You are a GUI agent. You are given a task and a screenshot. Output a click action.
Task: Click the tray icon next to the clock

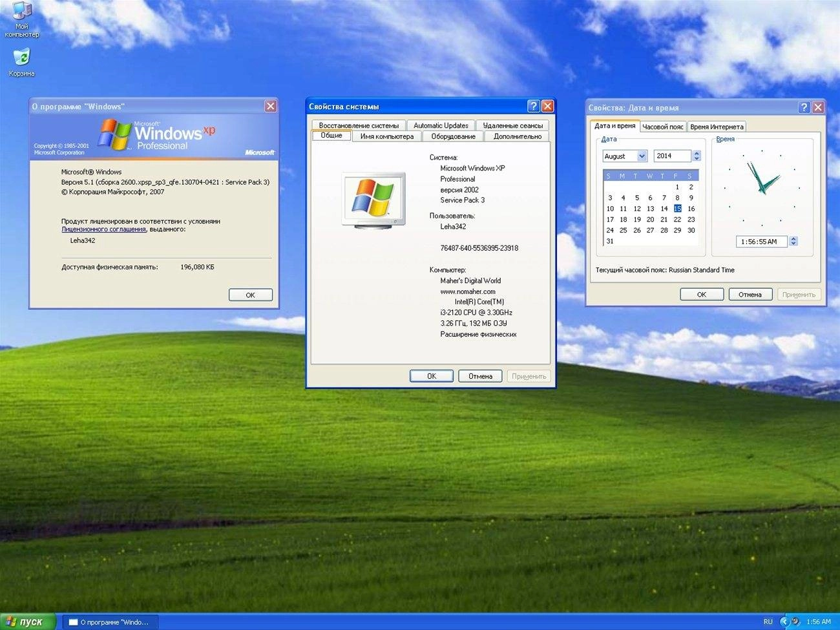[795, 622]
